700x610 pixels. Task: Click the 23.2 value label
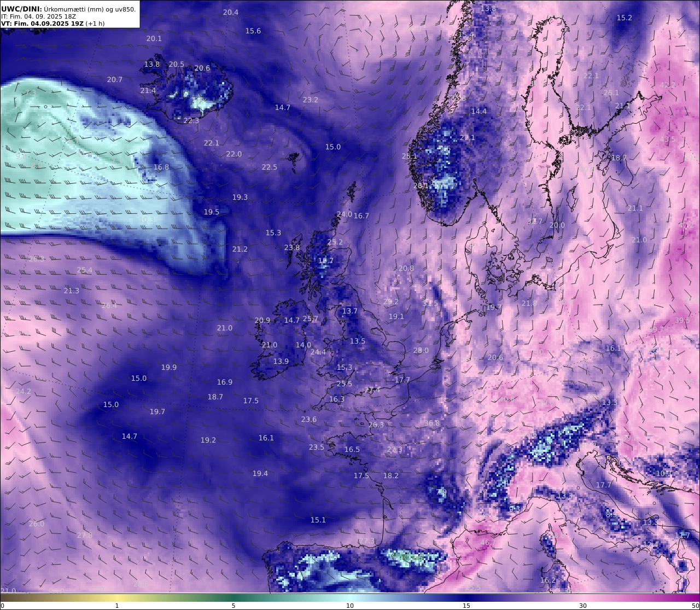point(311,100)
